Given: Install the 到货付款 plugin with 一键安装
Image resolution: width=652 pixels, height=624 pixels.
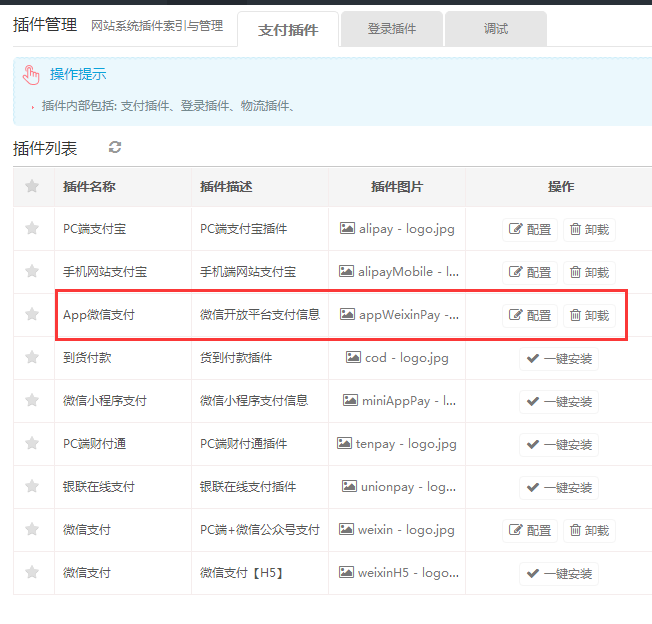Looking at the screenshot, I should coord(558,358).
